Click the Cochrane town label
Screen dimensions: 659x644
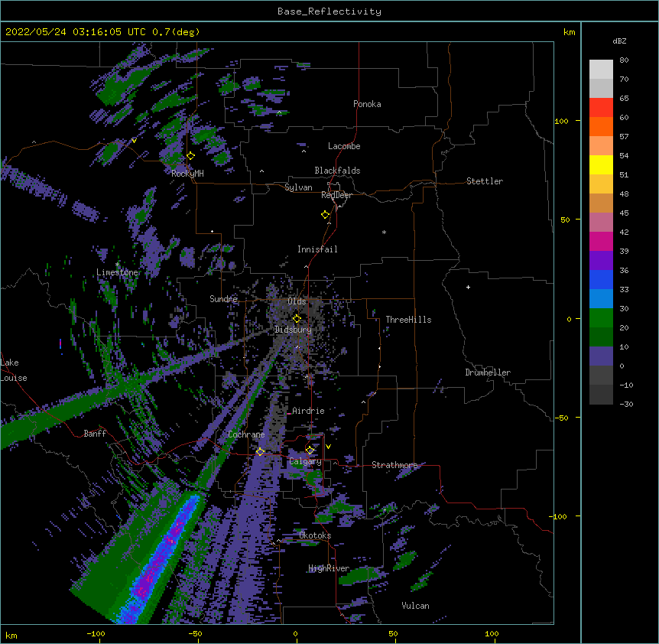click(246, 434)
